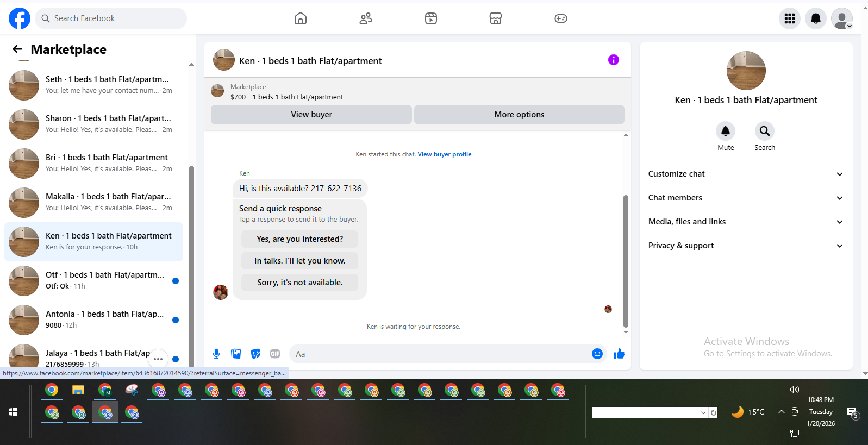Open the emoji picker in message box
868x445 pixels.
tap(597, 354)
